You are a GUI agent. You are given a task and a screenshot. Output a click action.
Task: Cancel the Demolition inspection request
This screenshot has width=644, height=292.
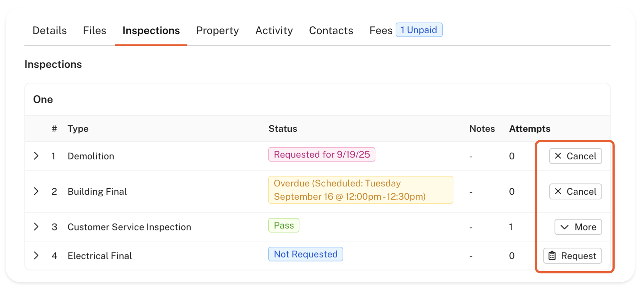click(575, 156)
